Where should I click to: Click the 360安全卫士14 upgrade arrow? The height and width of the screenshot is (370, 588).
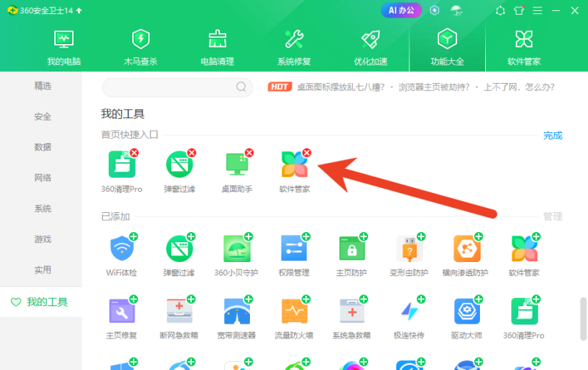(x=79, y=10)
